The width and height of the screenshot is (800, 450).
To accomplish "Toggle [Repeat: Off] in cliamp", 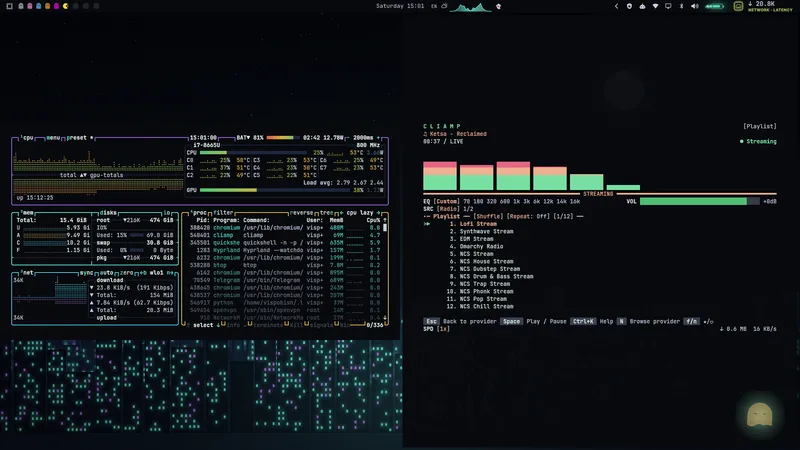I will point(528,216).
